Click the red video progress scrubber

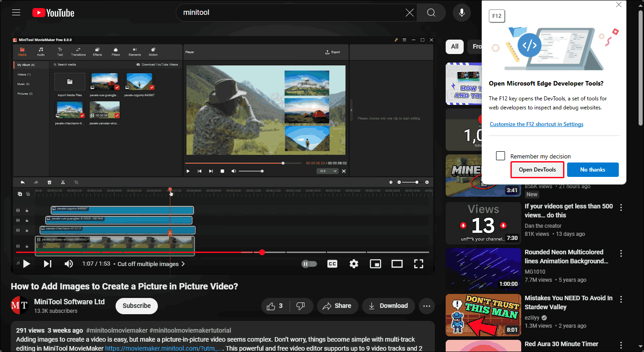pos(262,253)
